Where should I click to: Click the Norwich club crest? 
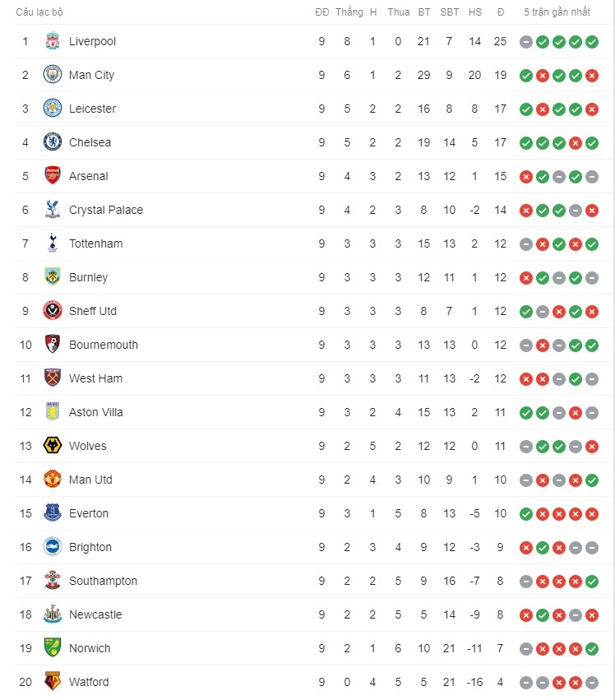(53, 648)
